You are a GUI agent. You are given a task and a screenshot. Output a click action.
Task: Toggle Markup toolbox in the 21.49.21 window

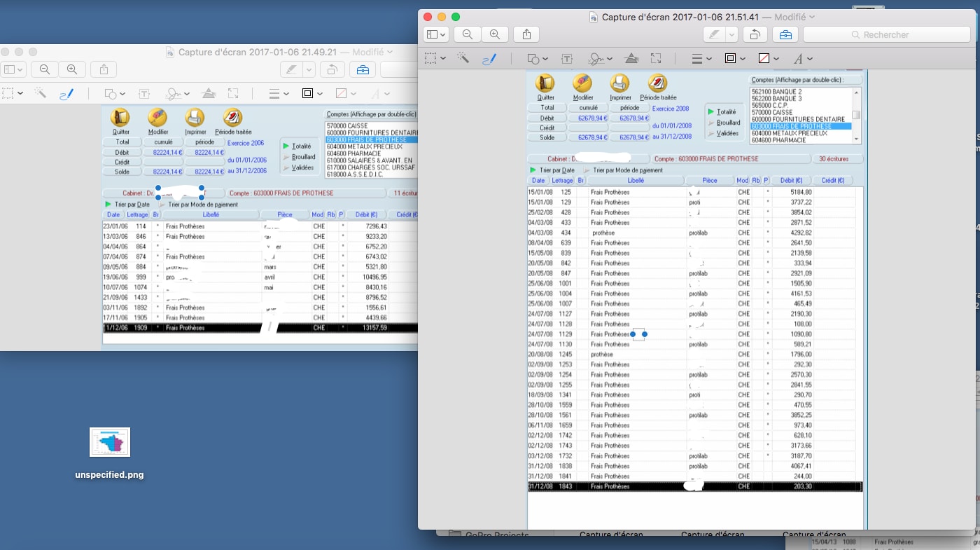click(362, 69)
